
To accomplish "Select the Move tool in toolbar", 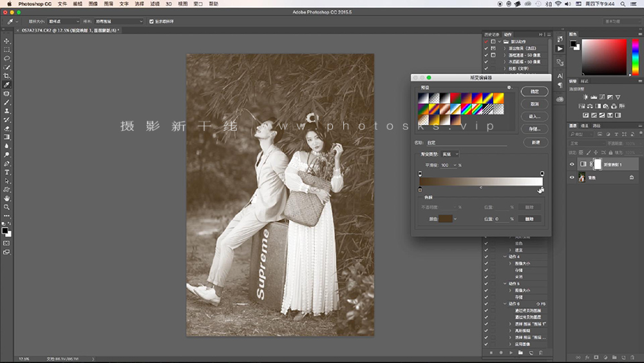I will (6, 41).
